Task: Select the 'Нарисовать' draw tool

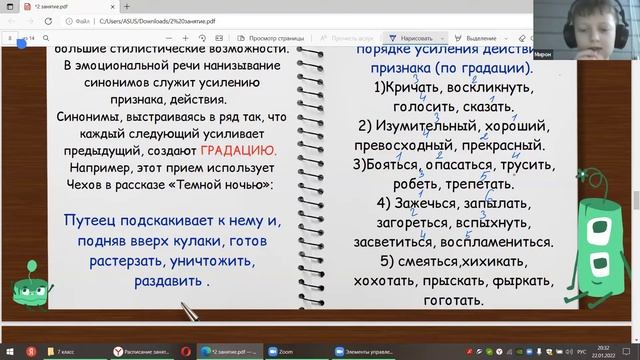Action: (x=411, y=38)
